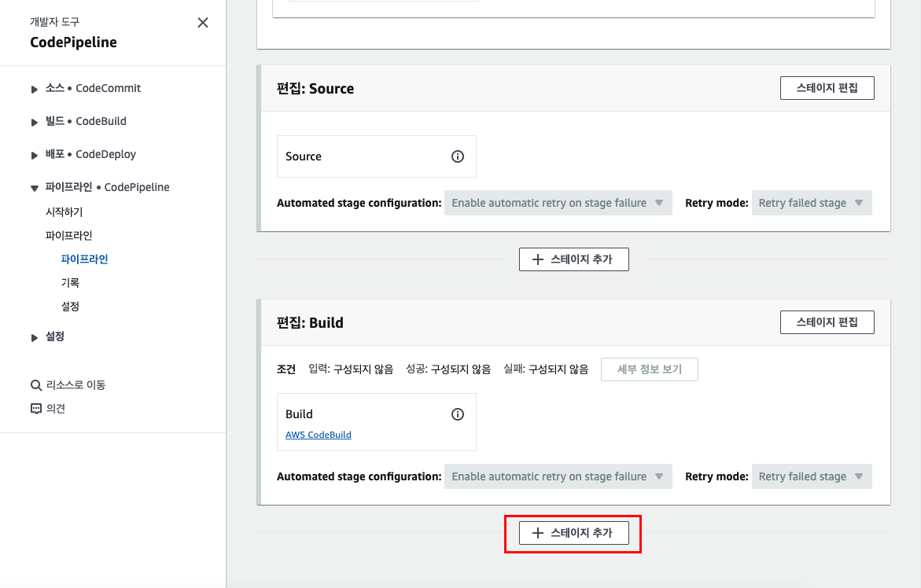This screenshot has height=588, width=921.
Task: Add a stage after the Build stage
Action: (x=574, y=533)
